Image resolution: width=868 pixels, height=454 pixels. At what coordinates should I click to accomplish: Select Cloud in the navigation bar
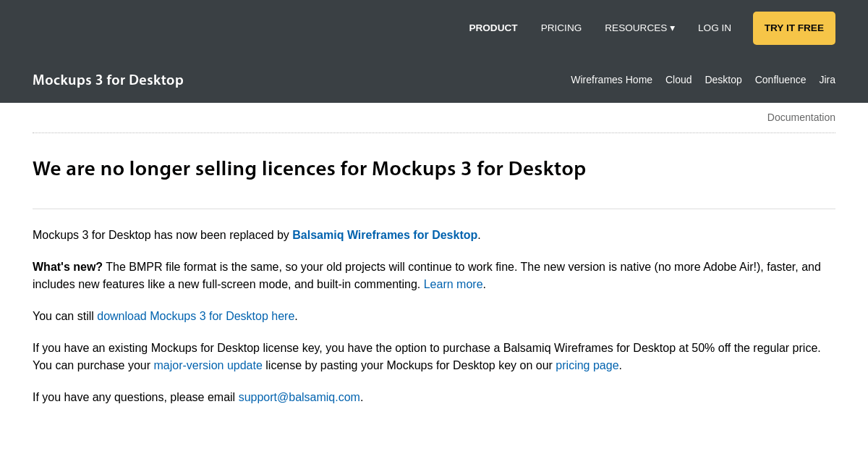point(678,80)
